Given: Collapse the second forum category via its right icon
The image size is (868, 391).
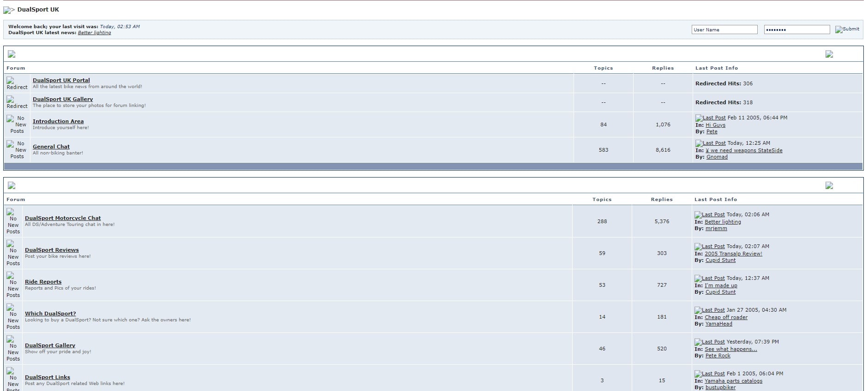Looking at the screenshot, I should (829, 185).
